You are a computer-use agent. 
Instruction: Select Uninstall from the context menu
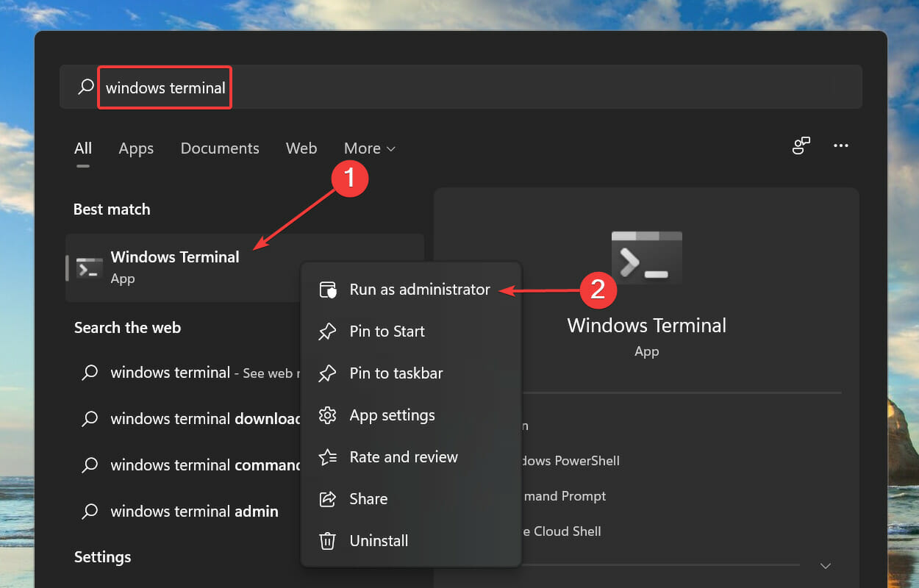tap(411, 541)
